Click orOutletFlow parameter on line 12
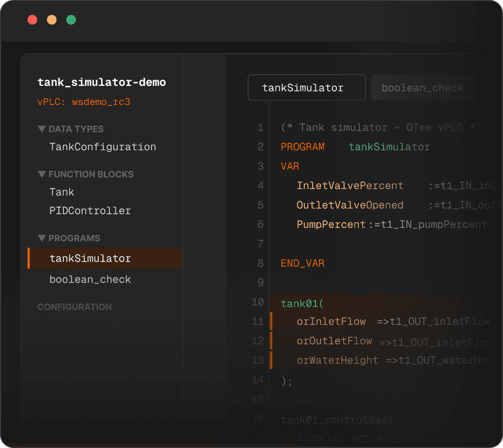This screenshot has width=503, height=448. point(334,341)
